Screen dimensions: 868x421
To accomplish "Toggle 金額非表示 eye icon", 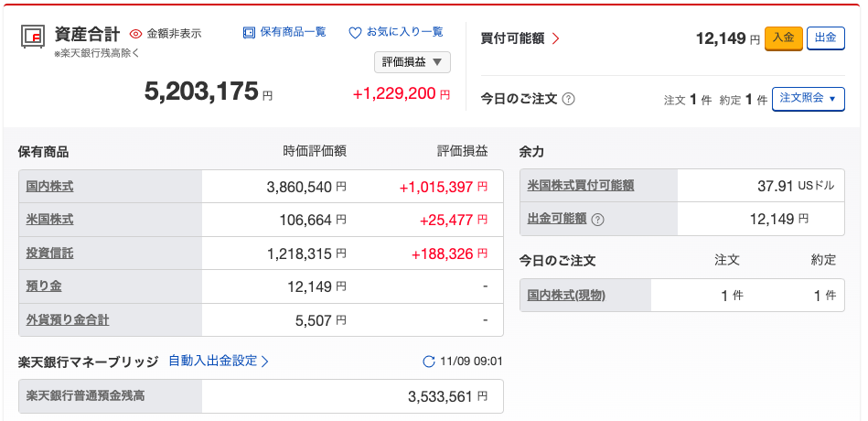I will click(135, 34).
